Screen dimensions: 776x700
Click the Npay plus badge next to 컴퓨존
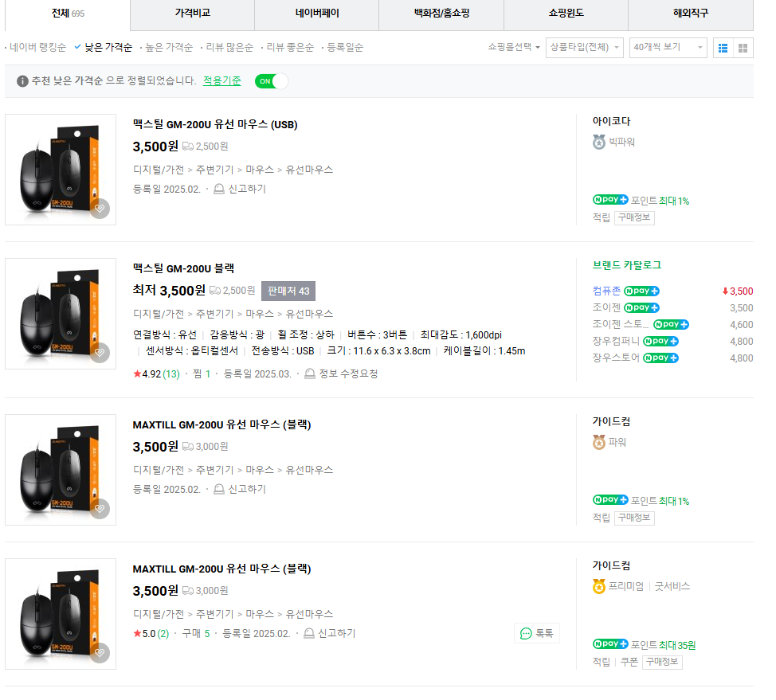pyautogui.click(x=641, y=291)
